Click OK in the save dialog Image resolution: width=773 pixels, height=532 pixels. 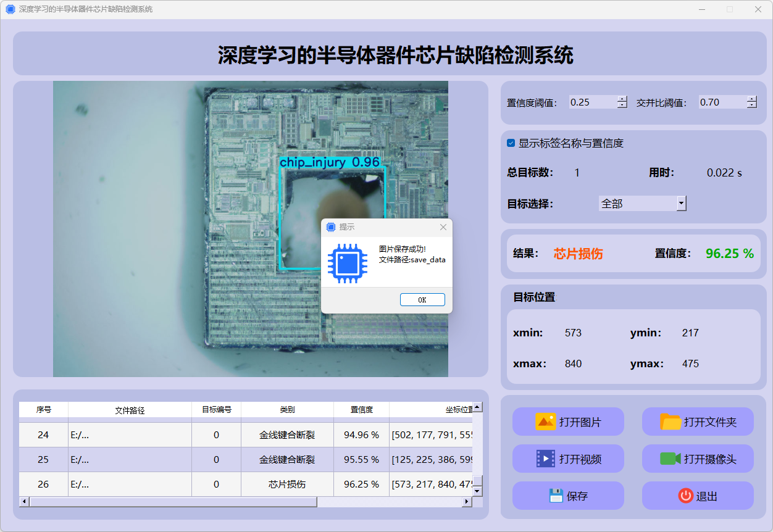[422, 300]
